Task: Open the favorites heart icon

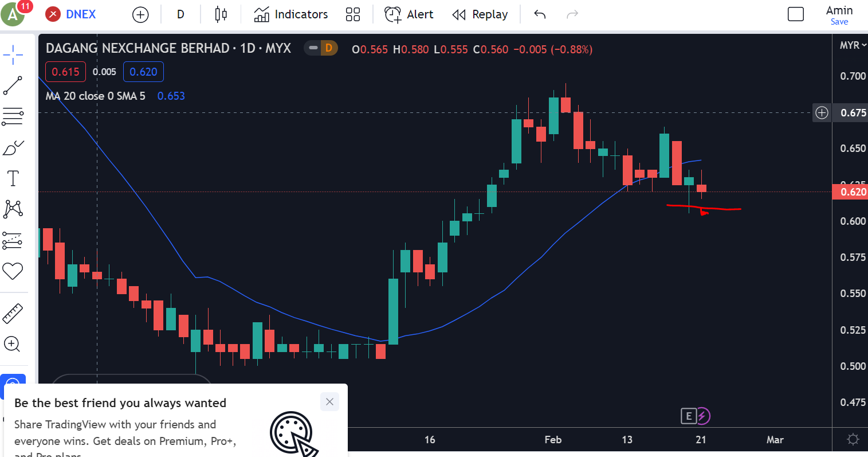Action: [x=13, y=271]
